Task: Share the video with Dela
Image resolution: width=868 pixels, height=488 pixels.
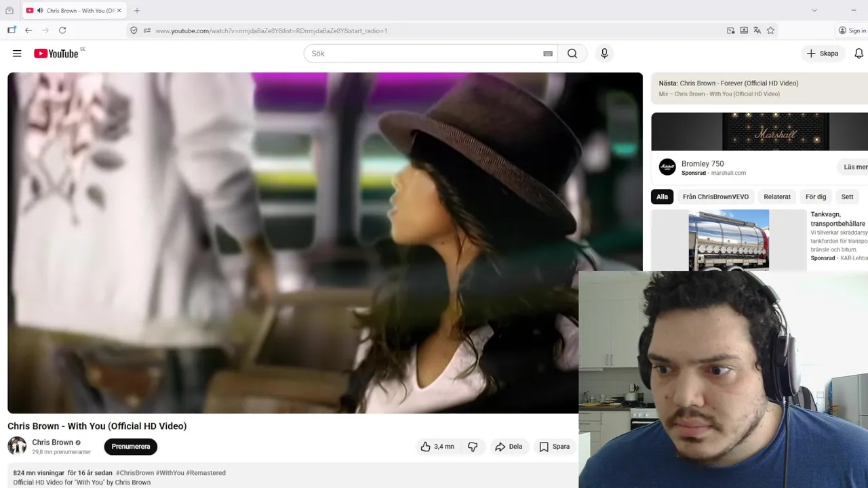Action: point(509,447)
